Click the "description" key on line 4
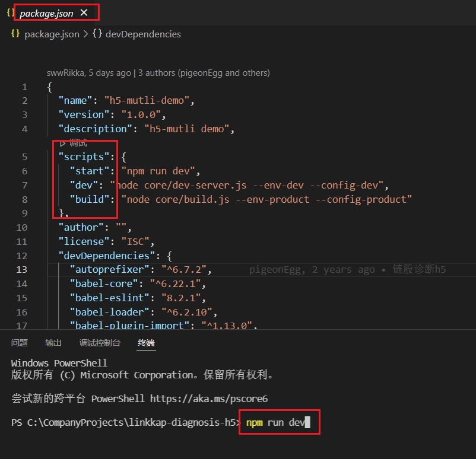 coord(96,129)
